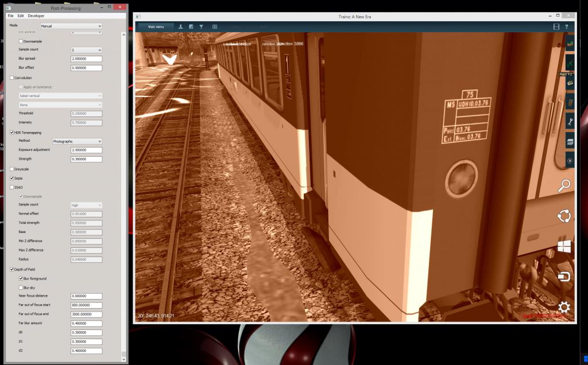Minimize the Post-Processing window
588x365 pixels.
click(102, 7)
